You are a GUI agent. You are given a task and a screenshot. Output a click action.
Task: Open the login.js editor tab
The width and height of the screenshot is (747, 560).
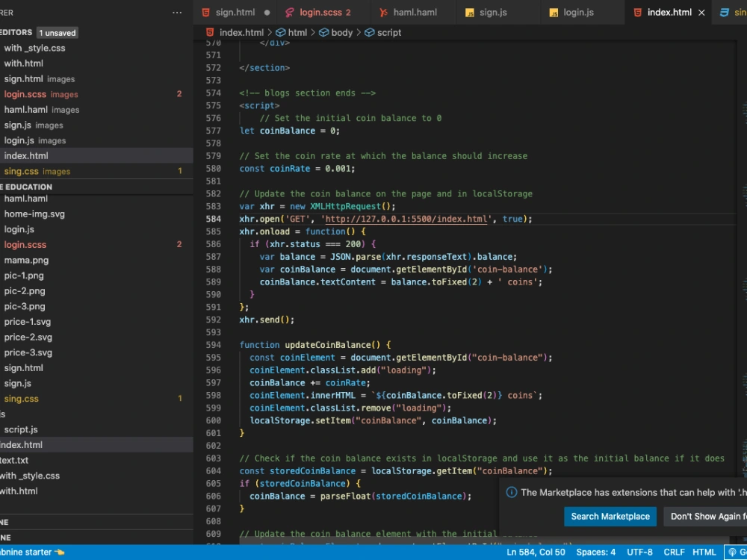[578, 13]
